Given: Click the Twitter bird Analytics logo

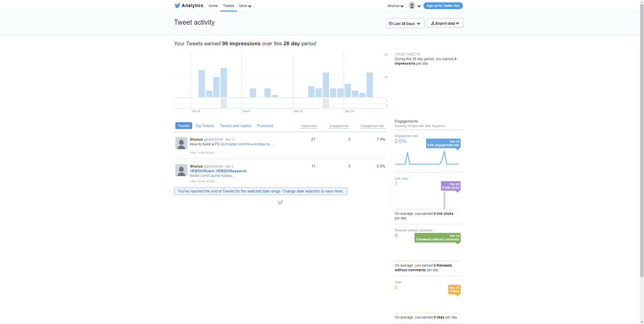Looking at the screenshot, I should pos(189,5).
